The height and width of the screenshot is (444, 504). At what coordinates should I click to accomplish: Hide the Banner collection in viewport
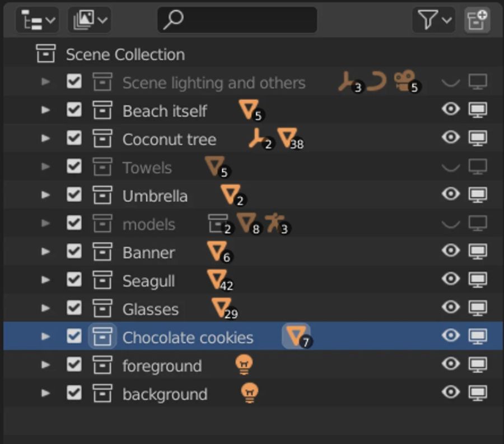coord(450,251)
